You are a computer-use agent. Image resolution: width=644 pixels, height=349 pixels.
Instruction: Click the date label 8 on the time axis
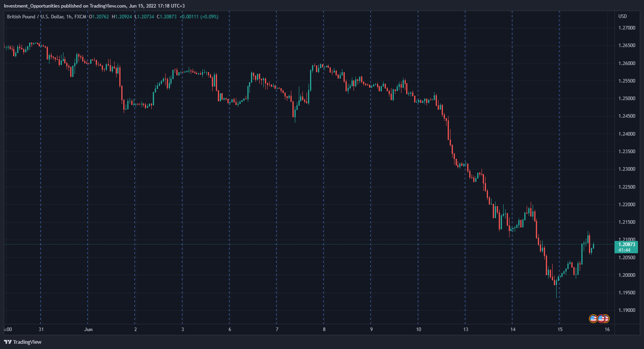pyautogui.click(x=324, y=329)
